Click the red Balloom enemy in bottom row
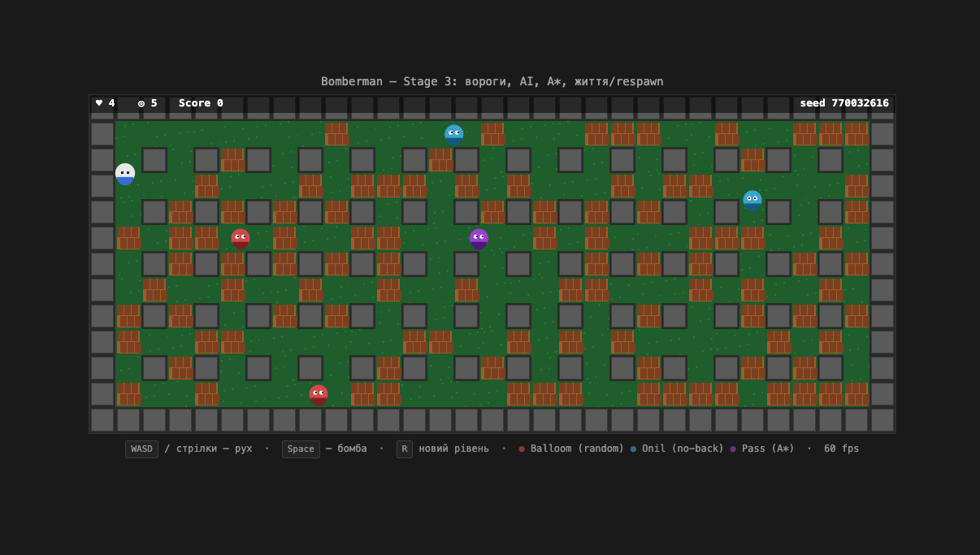980x555 pixels. [x=319, y=395]
